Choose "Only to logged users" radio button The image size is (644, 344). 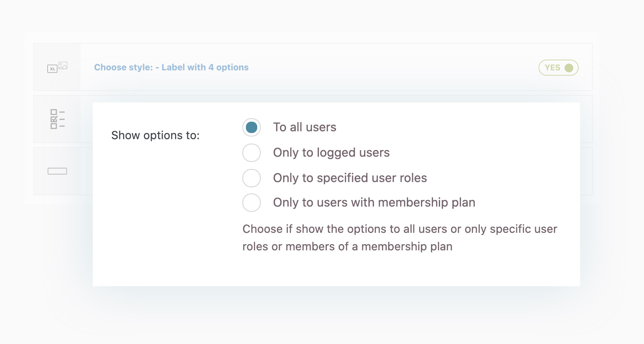(x=252, y=153)
